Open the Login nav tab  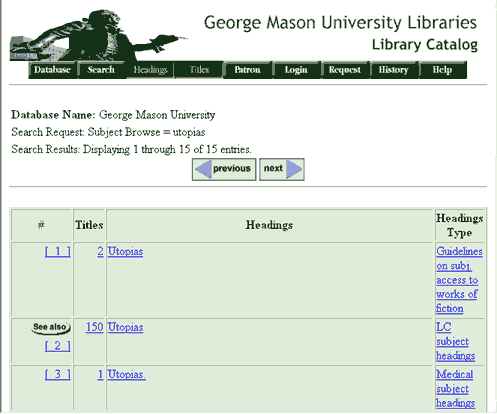296,70
